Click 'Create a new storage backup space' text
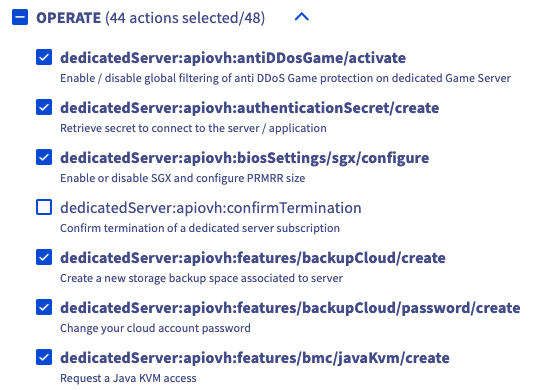 pyautogui.click(x=201, y=278)
